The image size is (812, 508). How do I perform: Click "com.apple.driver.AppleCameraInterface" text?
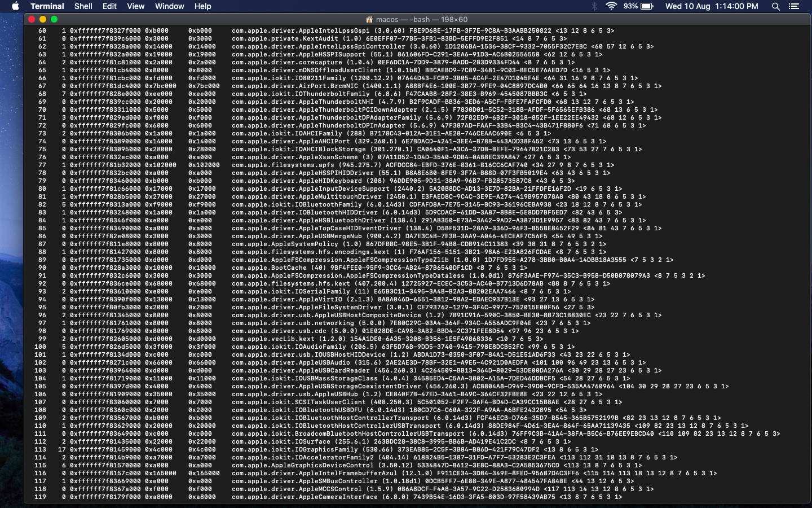click(304, 497)
